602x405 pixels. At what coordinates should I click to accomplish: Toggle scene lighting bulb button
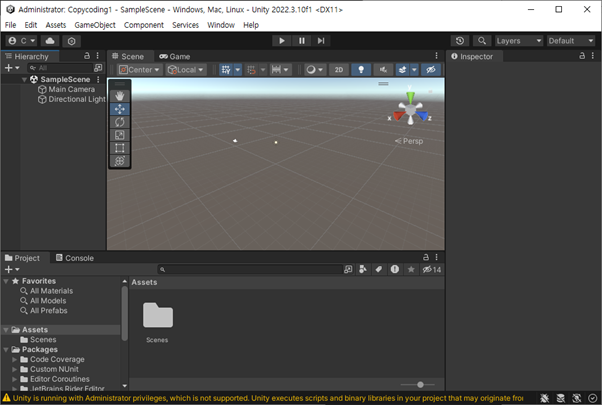coord(361,70)
